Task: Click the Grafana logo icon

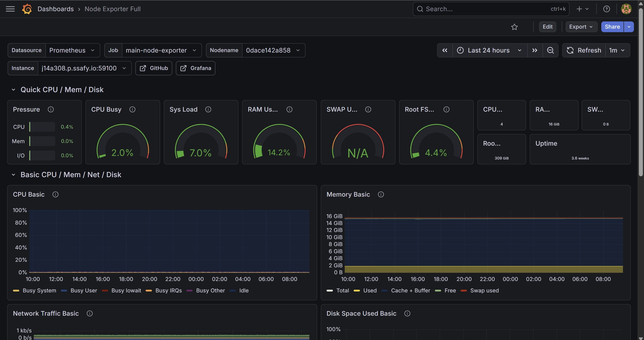Action: click(27, 9)
